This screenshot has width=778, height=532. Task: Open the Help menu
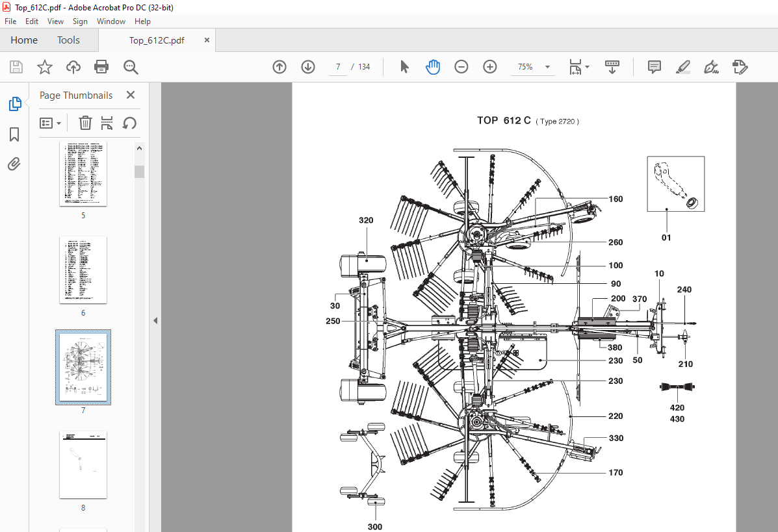142,21
